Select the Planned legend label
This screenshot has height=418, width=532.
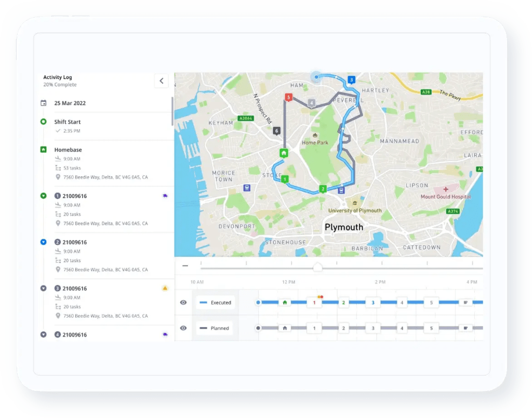pyautogui.click(x=215, y=328)
